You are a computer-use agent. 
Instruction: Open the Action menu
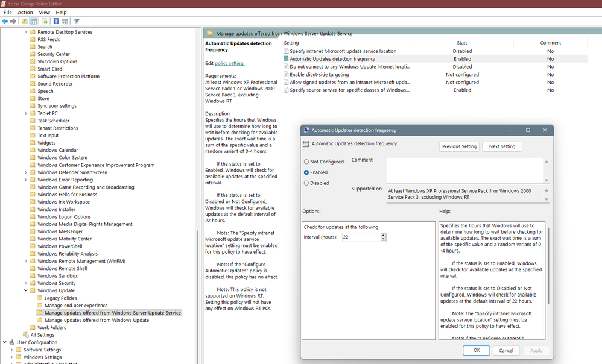[25, 12]
